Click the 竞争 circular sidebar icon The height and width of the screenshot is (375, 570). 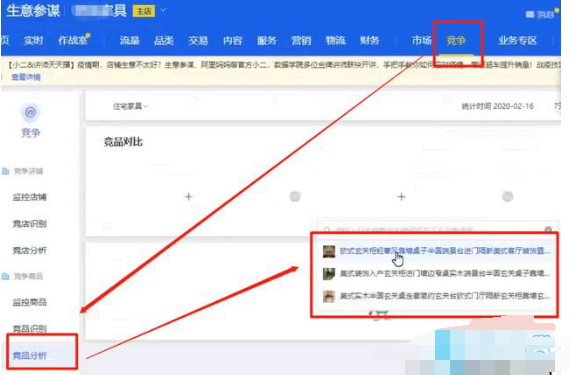31,112
